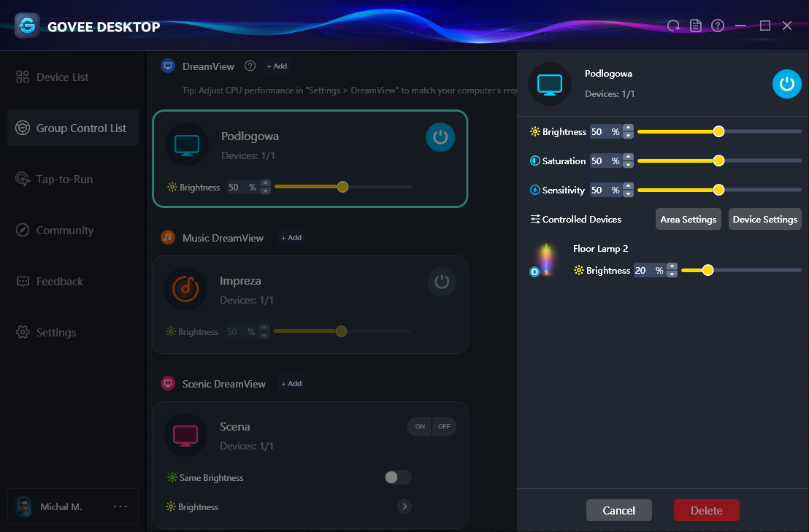The width and height of the screenshot is (809, 532).
Task: Click the Controlled Devices icon
Action: pyautogui.click(x=535, y=219)
